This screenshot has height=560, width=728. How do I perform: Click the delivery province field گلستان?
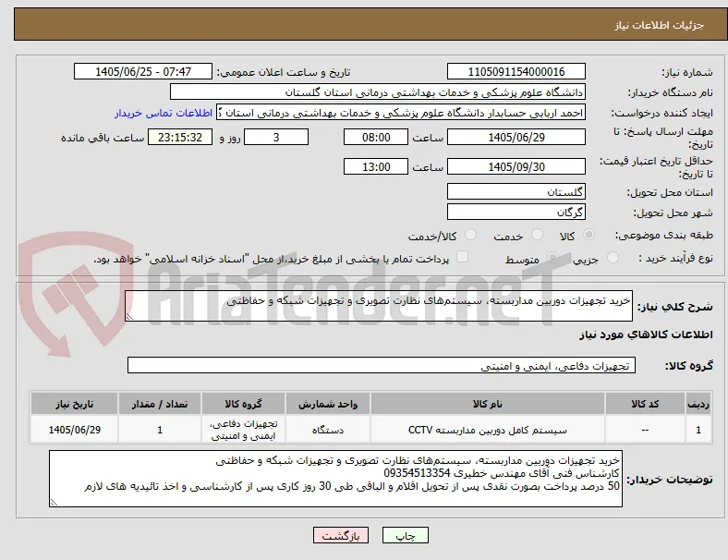pos(516,191)
